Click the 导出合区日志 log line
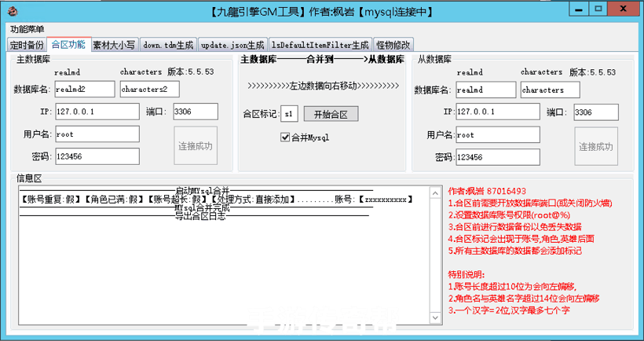Screen dimensions: 644x341 194,218
